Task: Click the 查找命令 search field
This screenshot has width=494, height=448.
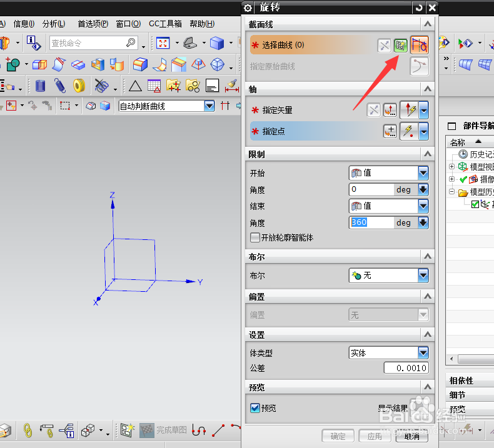Action: pyautogui.click(x=94, y=43)
